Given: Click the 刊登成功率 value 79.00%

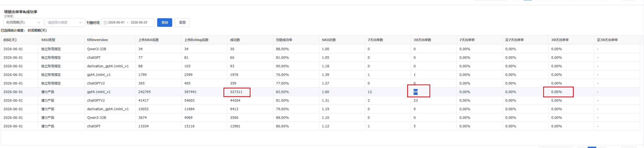Looking at the screenshot, I should coord(282,109).
